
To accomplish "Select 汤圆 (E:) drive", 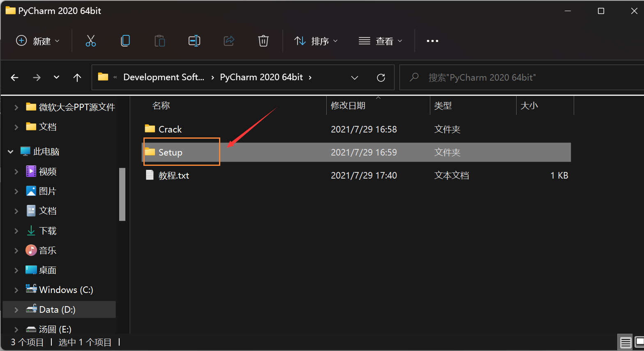I will point(55,329).
